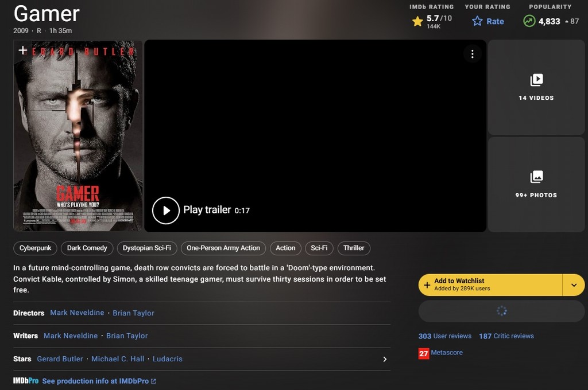The image size is (588, 390).
Task: Open Ludacris's profile
Action: click(x=167, y=359)
